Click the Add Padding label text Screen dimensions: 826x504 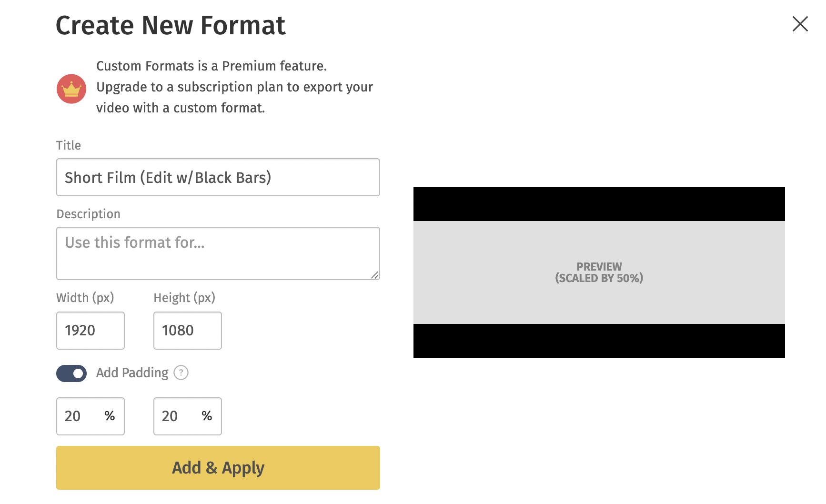[132, 373]
